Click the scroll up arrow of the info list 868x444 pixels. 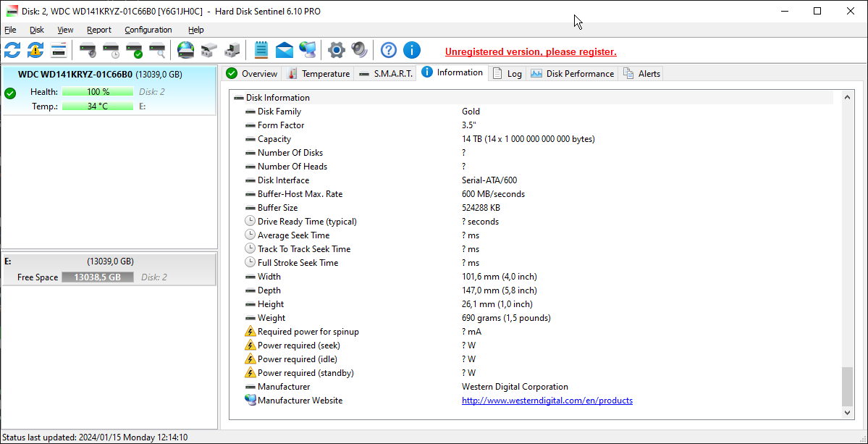click(x=847, y=98)
